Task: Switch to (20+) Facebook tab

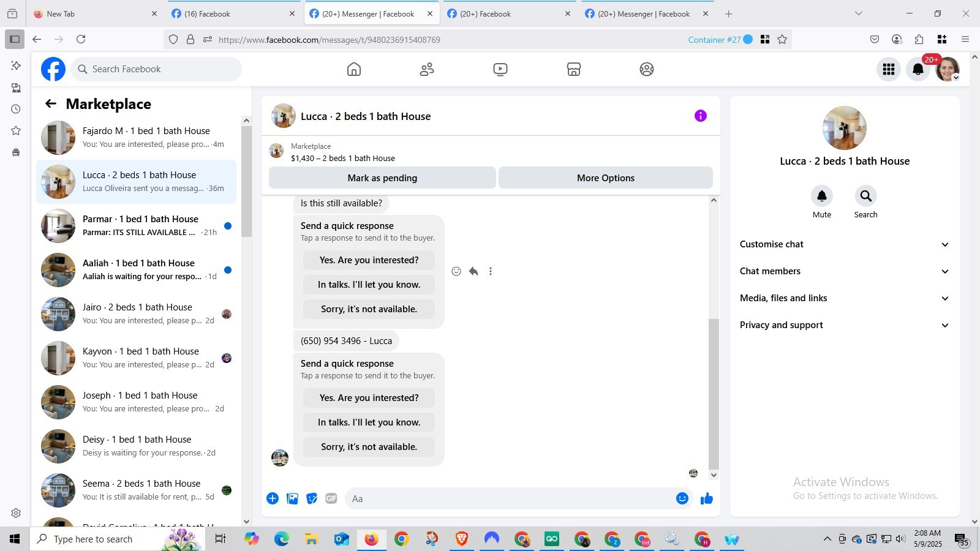Action: pyautogui.click(x=508, y=13)
